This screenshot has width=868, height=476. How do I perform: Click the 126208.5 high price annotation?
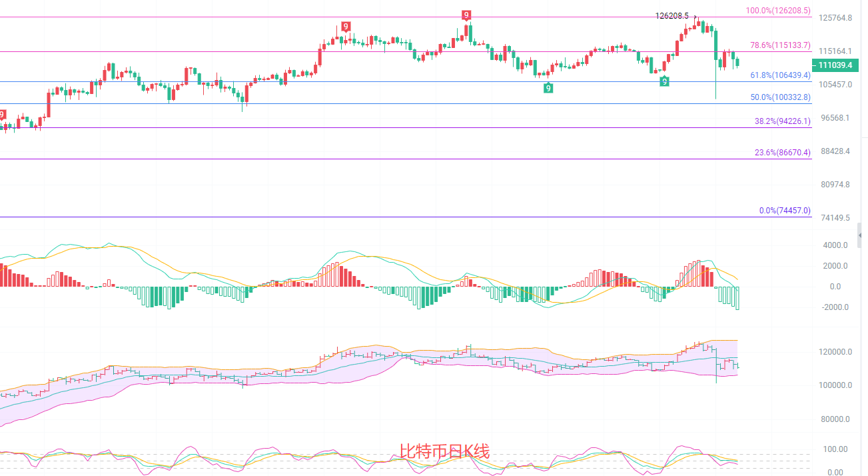(672, 15)
